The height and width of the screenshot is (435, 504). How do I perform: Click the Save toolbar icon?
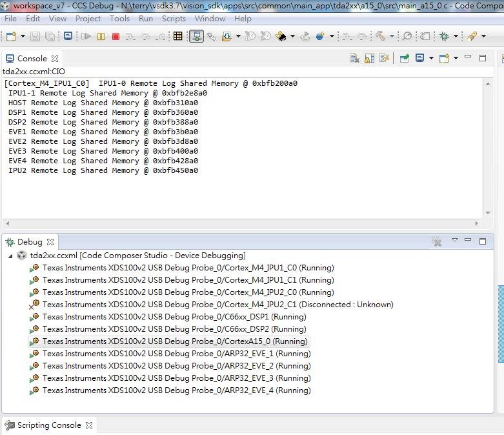tap(35, 36)
